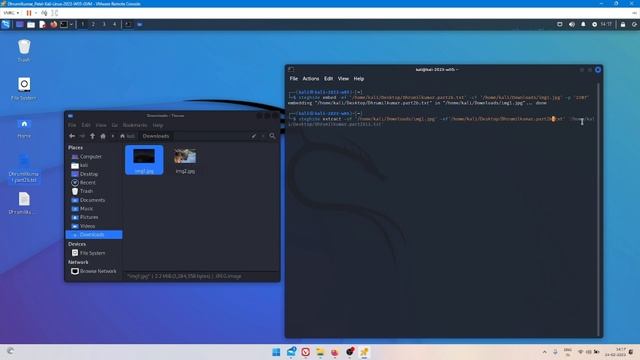Open search in Thunar toolbar
This screenshot has width=640, height=360.
tap(272, 136)
